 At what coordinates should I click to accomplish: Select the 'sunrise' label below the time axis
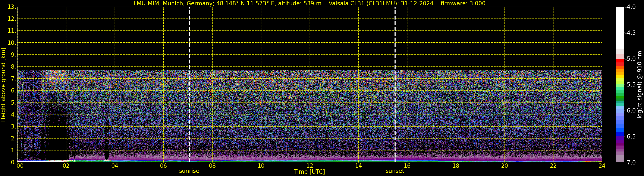[189, 171]
